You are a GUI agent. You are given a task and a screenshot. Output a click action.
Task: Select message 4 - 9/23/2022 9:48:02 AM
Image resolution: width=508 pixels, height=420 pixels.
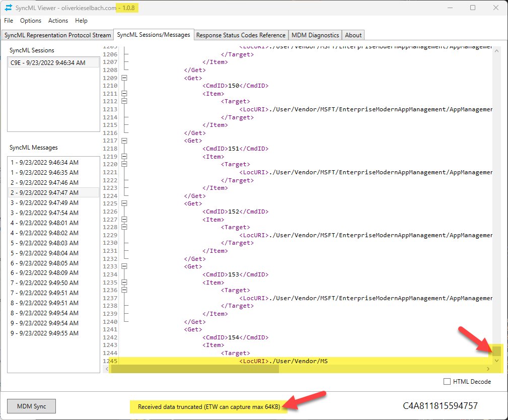pos(53,233)
